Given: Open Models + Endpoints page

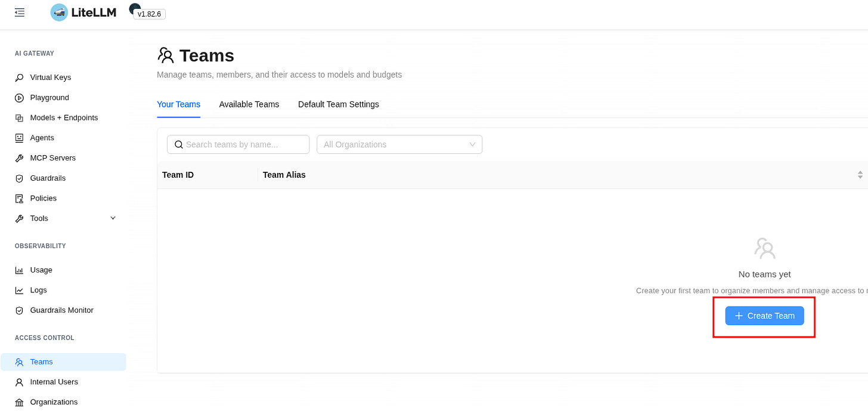Looking at the screenshot, I should 63,118.
